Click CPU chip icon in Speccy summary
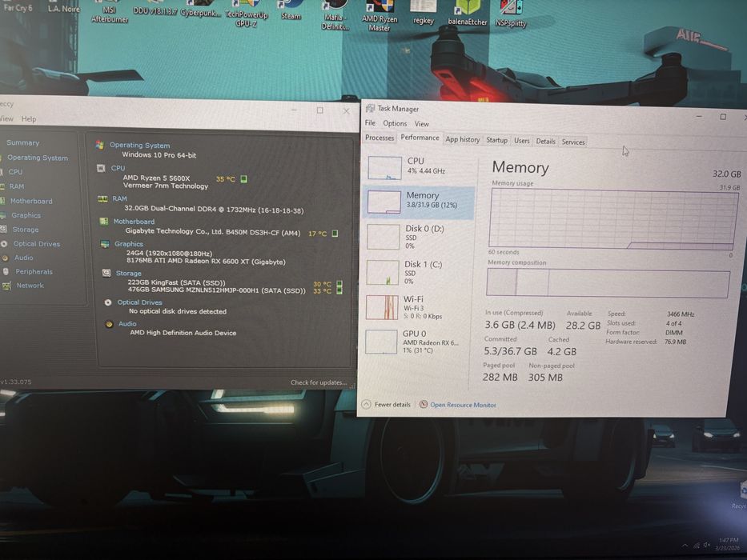747x560 pixels. [x=101, y=168]
